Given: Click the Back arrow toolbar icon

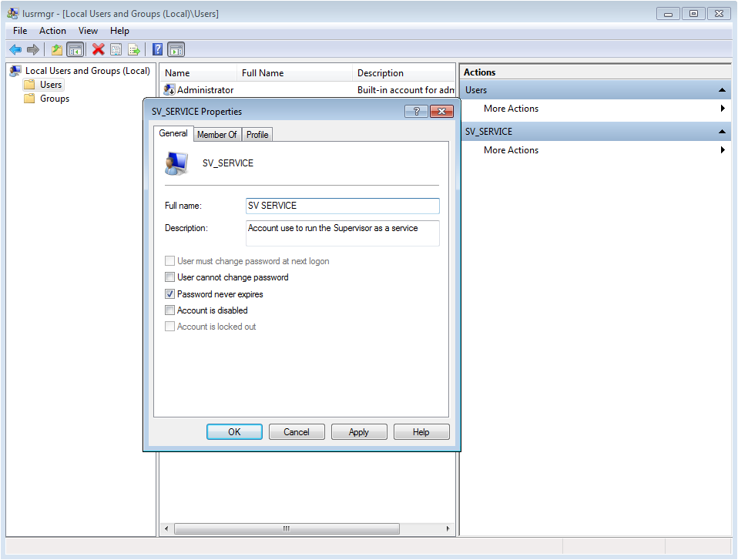Looking at the screenshot, I should (x=15, y=49).
